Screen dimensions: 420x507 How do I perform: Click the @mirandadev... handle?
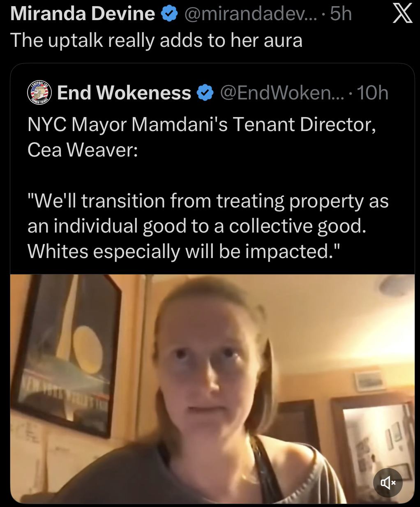click(x=251, y=14)
